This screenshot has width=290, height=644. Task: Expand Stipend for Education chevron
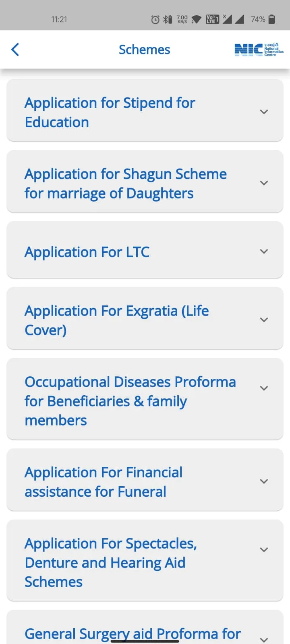[x=264, y=112]
